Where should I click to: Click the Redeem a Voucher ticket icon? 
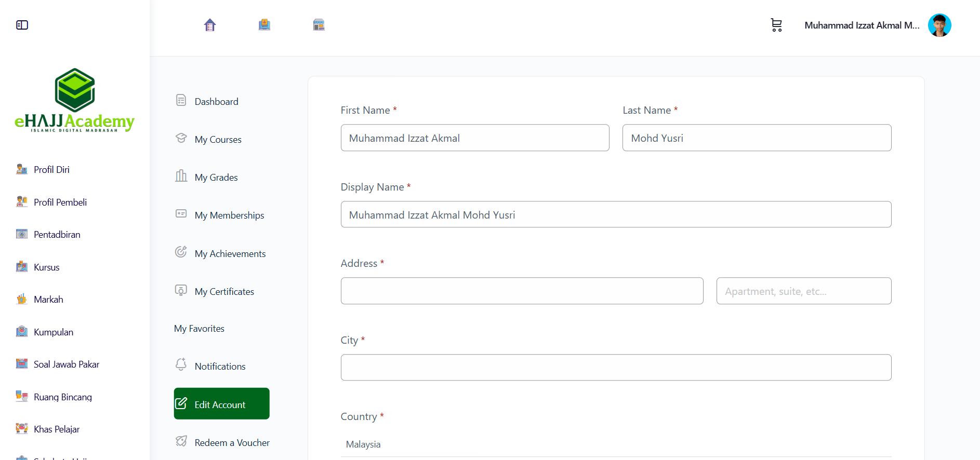point(181,441)
